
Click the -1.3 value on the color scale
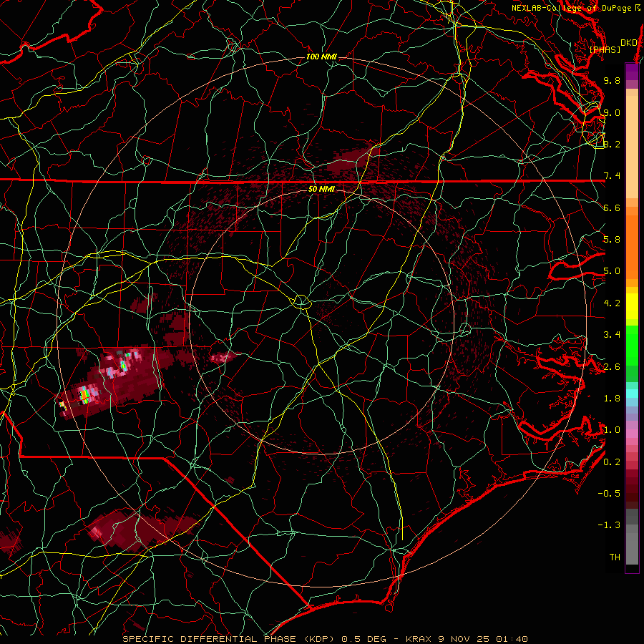coord(609,525)
